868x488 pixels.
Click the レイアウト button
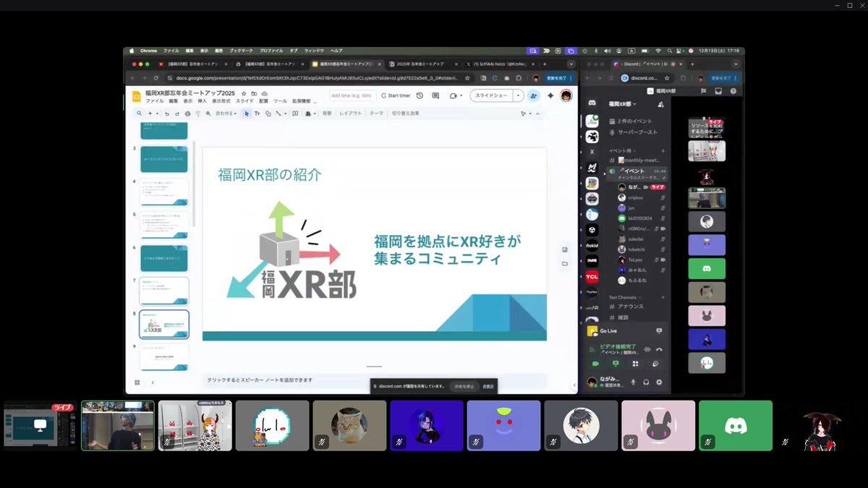(351, 114)
